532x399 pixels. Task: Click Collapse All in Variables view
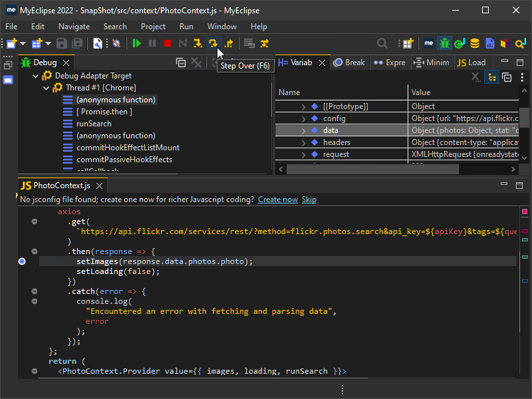tap(507, 77)
